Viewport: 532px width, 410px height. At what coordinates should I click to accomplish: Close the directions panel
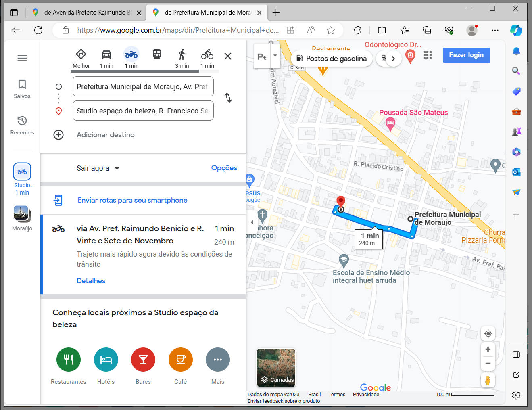tap(228, 56)
